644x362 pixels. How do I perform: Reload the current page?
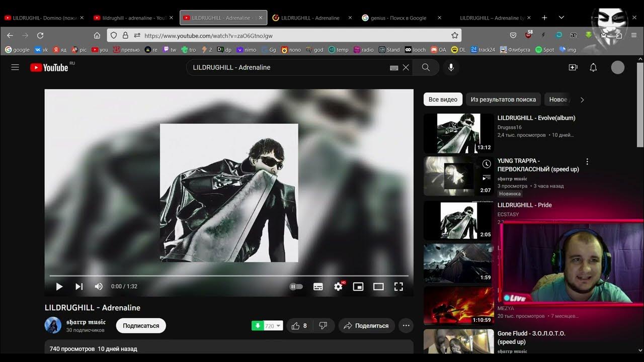pos(40,35)
